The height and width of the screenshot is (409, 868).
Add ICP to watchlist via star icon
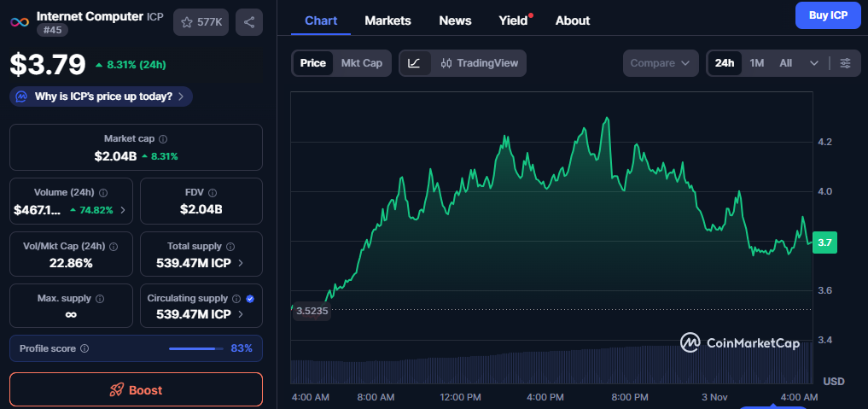[x=187, y=22]
